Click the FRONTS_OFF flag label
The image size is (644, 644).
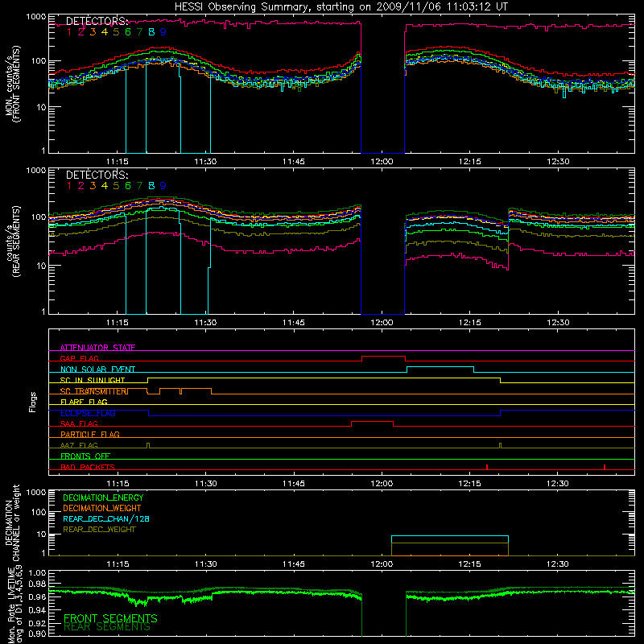pyautogui.click(x=85, y=456)
